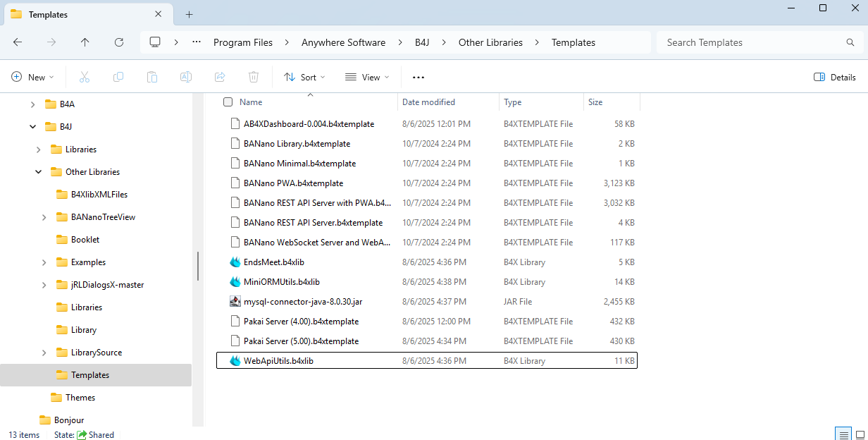Select the Themes folder in tree
This screenshot has width=868, height=440.
(x=80, y=398)
